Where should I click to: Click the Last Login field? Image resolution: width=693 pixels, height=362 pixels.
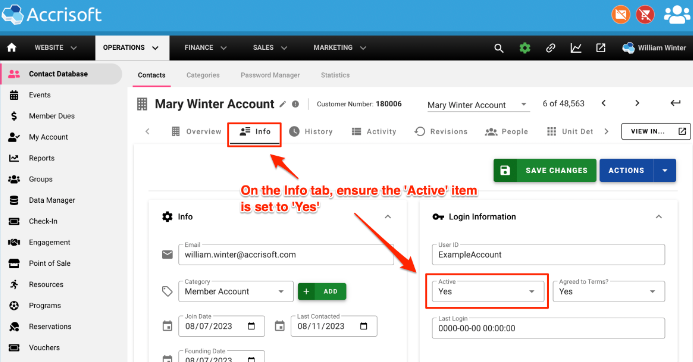pos(548,328)
